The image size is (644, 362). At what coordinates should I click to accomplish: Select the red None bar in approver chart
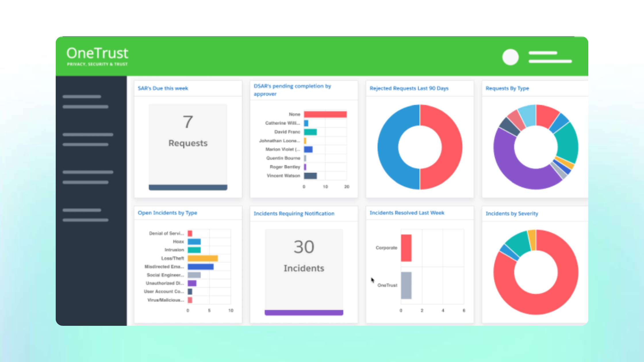point(325,114)
